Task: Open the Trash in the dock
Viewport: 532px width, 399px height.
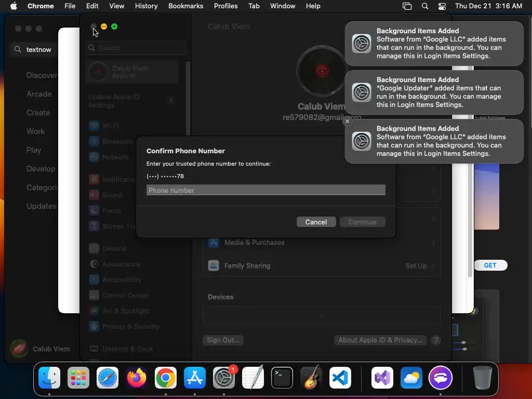Action: click(483, 378)
